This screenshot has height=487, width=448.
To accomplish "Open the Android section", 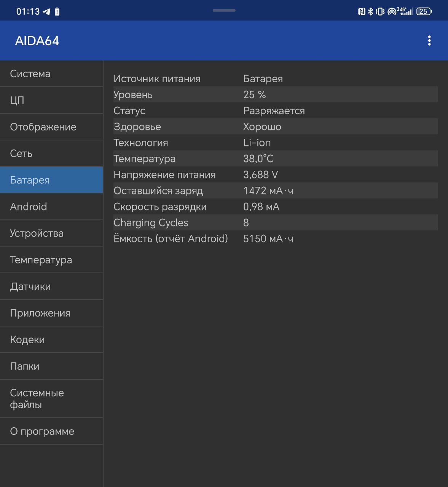I will tap(51, 207).
